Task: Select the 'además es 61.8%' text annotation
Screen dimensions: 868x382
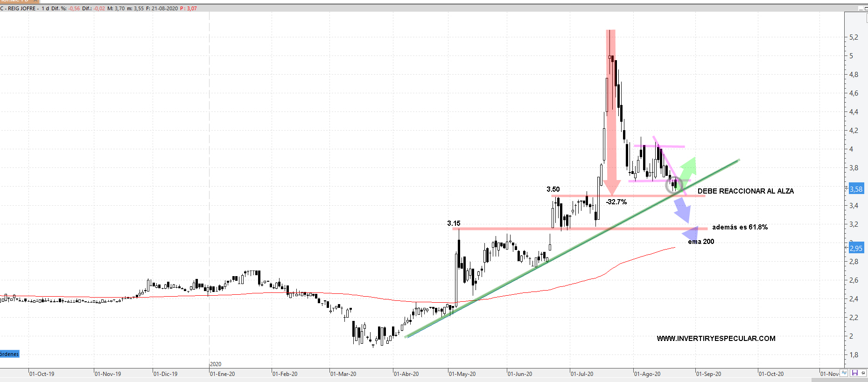Action: click(740, 227)
